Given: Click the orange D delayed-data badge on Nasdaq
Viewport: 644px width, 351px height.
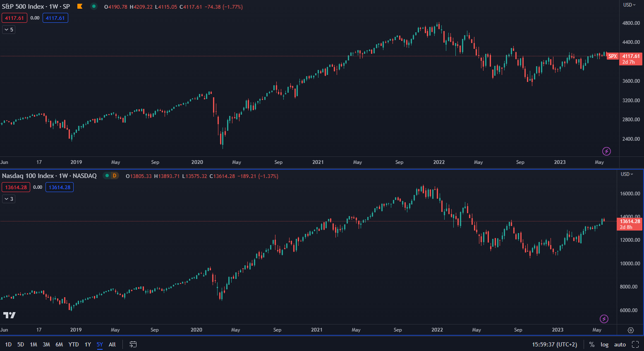Looking at the screenshot, I should (114, 176).
